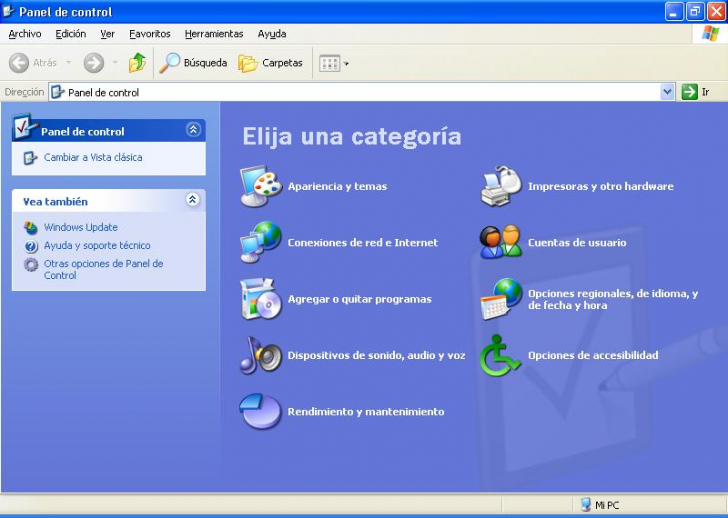The width and height of the screenshot is (728, 518).
Task: Click the Ayuda y soporte técnico link
Action: [97, 246]
